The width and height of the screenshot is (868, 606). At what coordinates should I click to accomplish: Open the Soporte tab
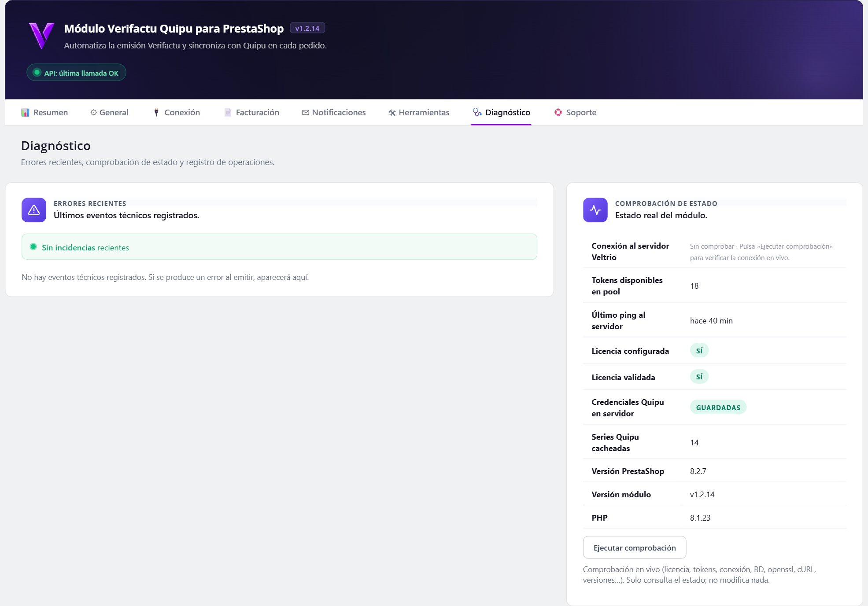[x=575, y=113]
